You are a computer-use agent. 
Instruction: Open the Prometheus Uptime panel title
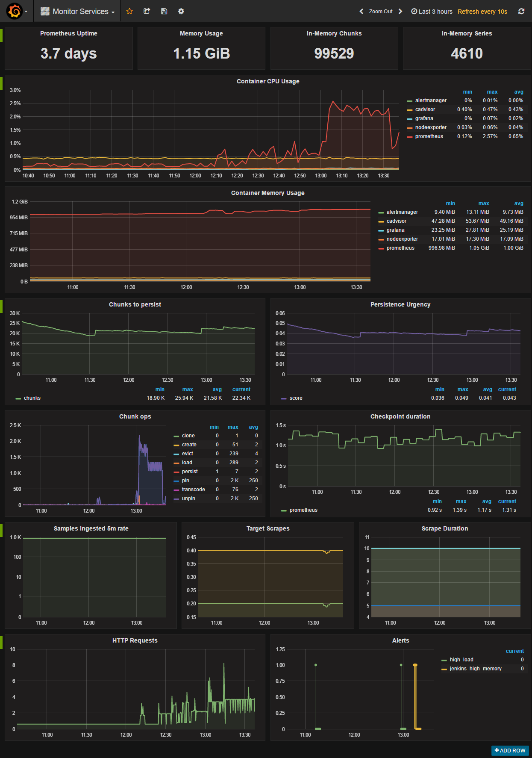(69, 33)
